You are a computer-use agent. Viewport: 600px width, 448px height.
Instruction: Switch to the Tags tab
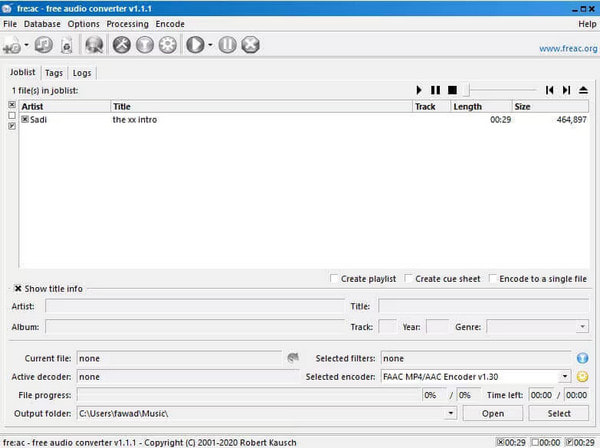pos(54,73)
